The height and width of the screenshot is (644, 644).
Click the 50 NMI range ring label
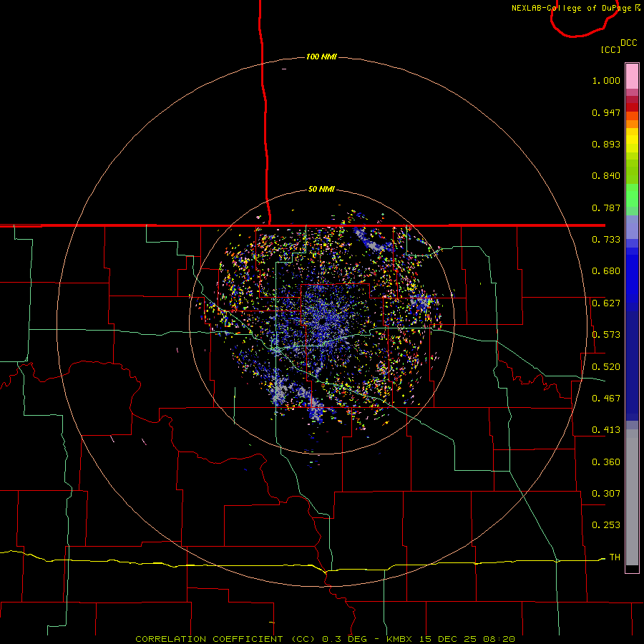(321, 189)
